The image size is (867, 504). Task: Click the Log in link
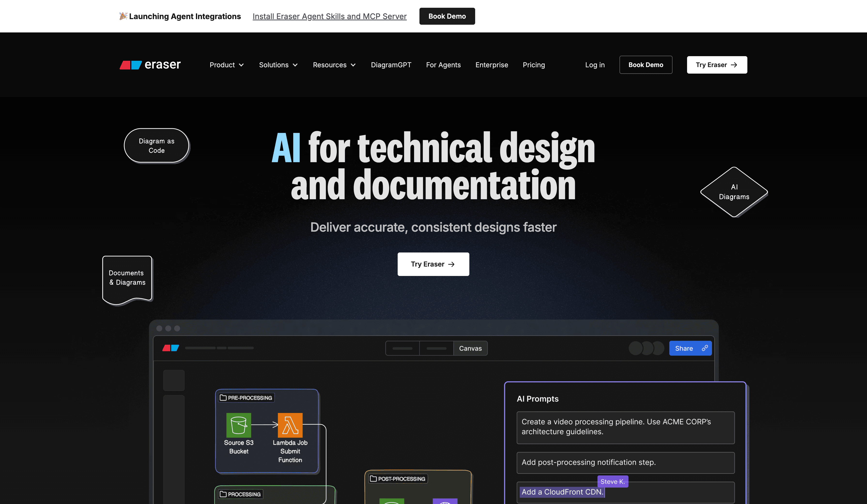pos(595,65)
